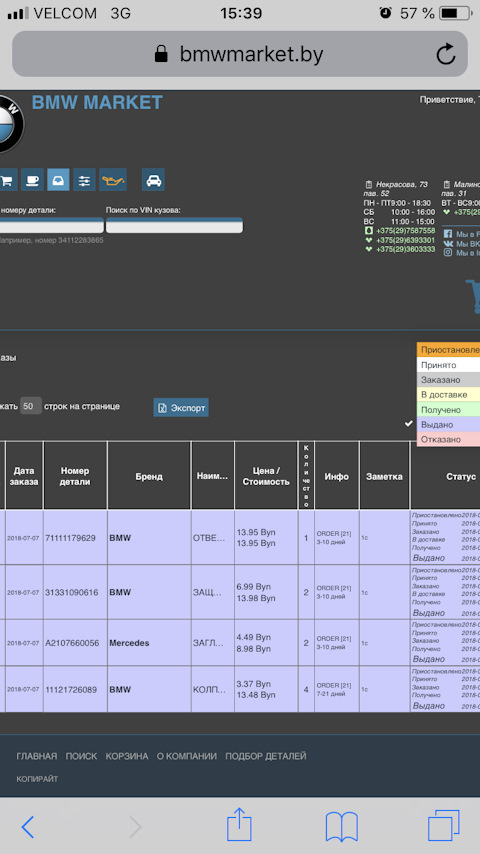This screenshot has width=480, height=854.
Task: Click the ЗАЩ... name cell
Action: coord(212,592)
